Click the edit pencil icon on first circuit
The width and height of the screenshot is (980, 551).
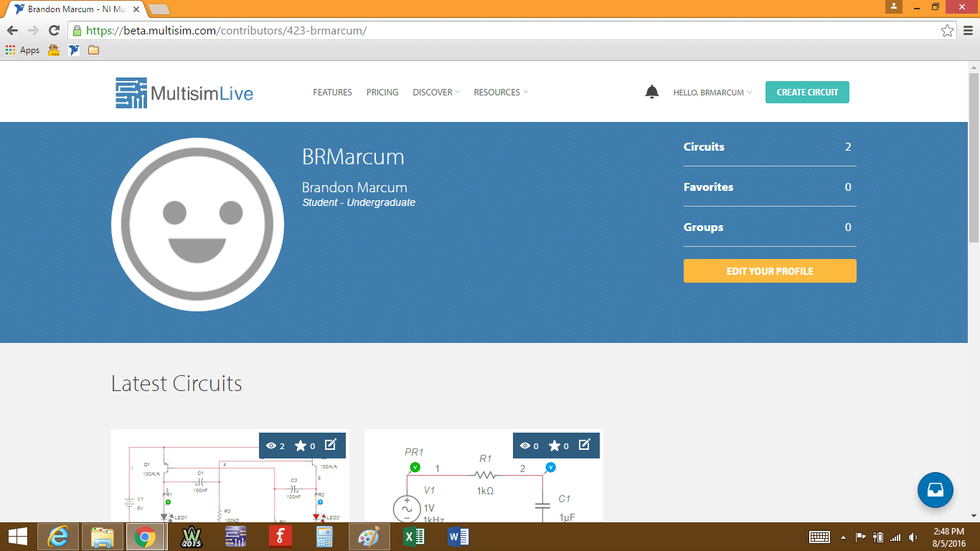tap(331, 445)
